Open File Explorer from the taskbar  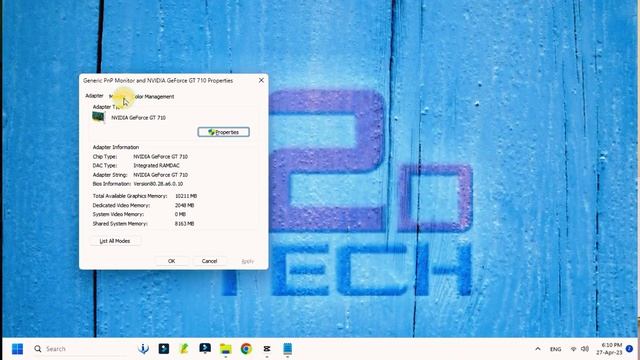(x=226, y=349)
